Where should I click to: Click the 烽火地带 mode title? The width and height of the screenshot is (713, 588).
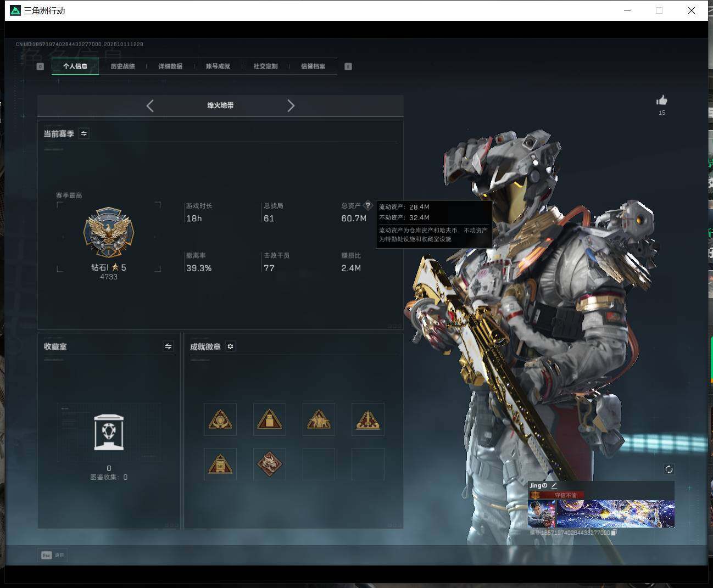[220, 105]
